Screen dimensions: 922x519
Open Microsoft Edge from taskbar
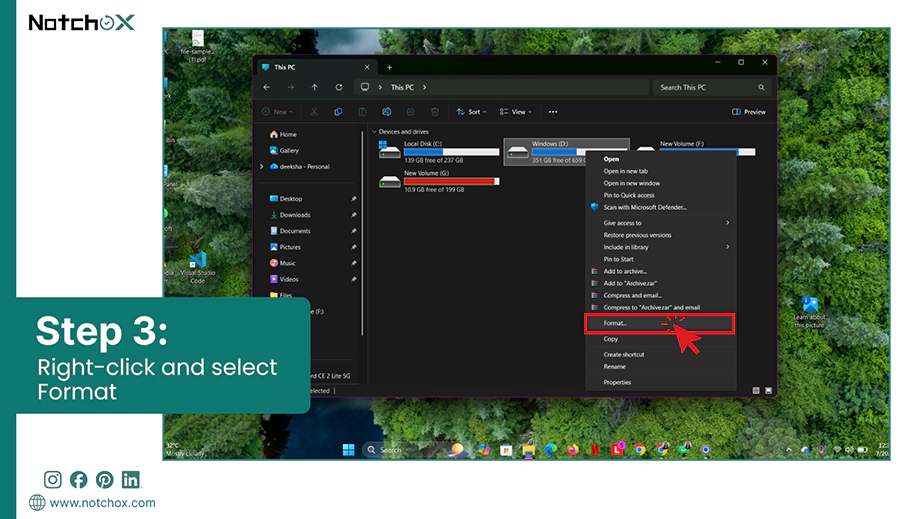coord(550,450)
